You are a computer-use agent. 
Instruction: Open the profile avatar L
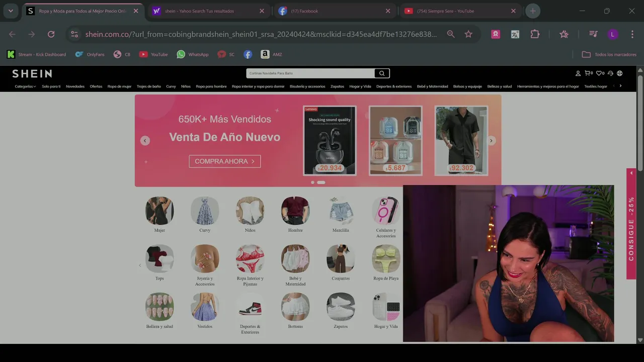[x=612, y=34]
